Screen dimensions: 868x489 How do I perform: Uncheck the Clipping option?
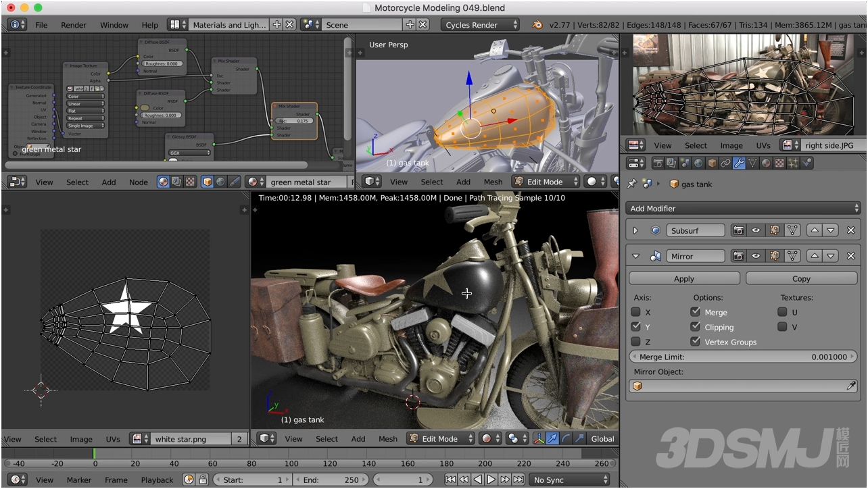695,327
